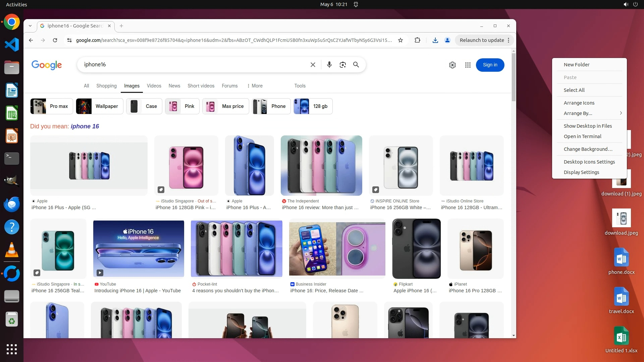Launch Visual Studio Code from dock
644x362 pixels.
(x=12, y=45)
